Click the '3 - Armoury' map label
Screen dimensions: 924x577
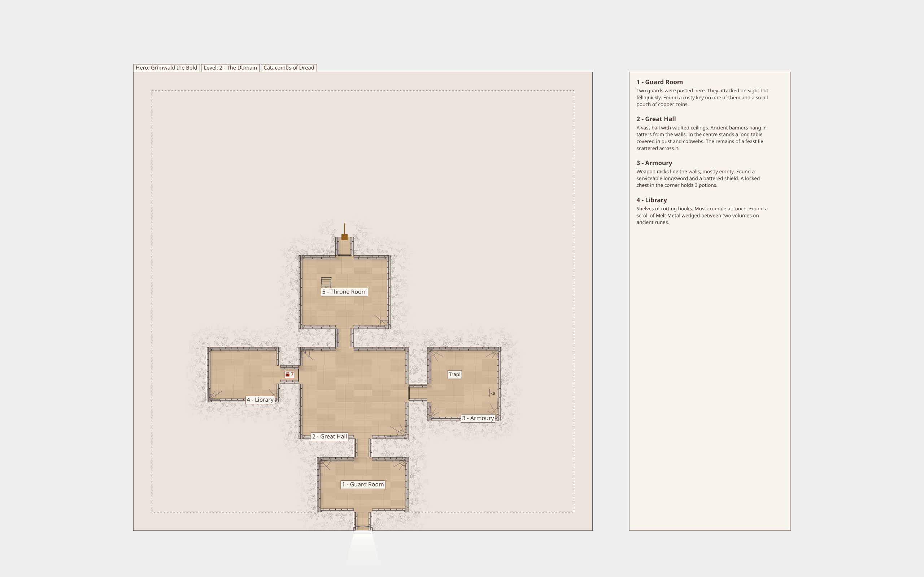[x=478, y=418]
